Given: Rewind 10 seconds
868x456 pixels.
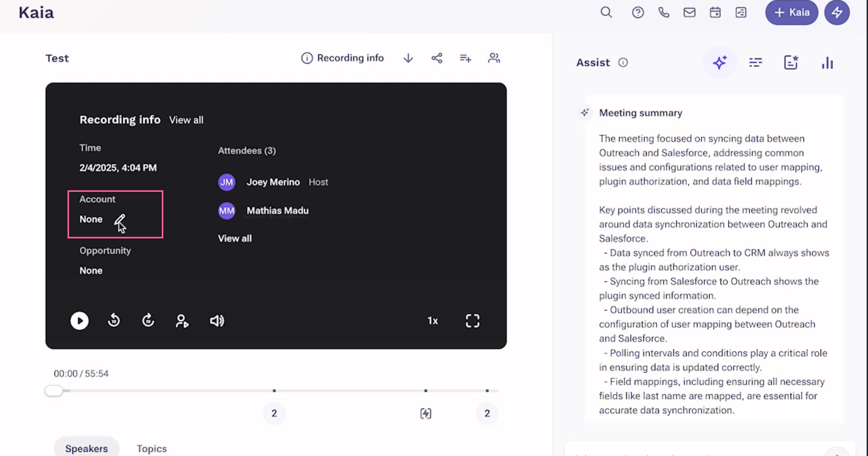Looking at the screenshot, I should 114,320.
